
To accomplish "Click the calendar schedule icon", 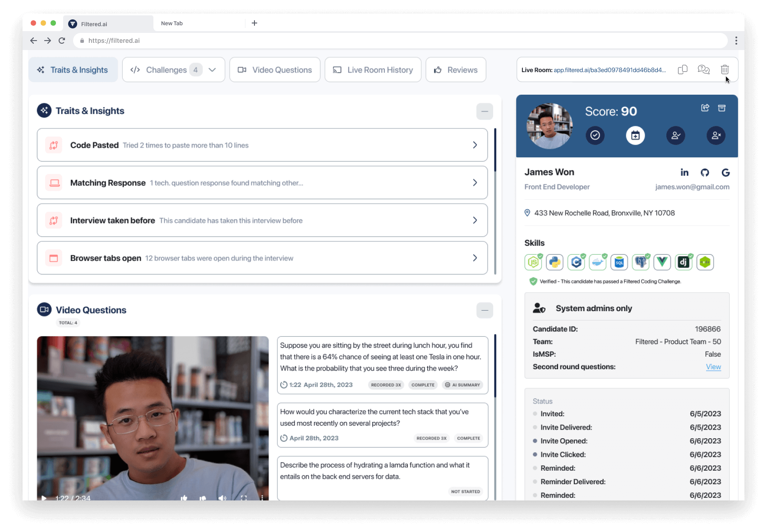I will click(635, 135).
